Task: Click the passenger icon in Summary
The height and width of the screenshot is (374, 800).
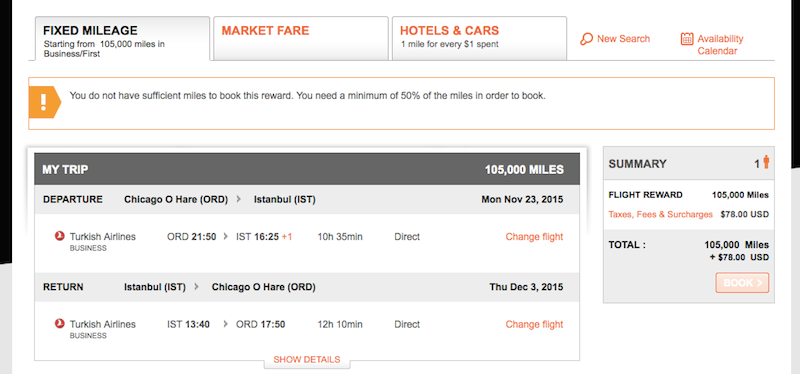Action: 766,162
